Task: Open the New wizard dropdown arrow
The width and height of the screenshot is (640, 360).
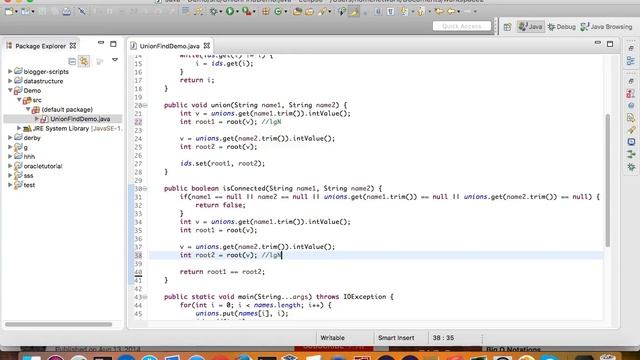Action: click(x=16, y=12)
